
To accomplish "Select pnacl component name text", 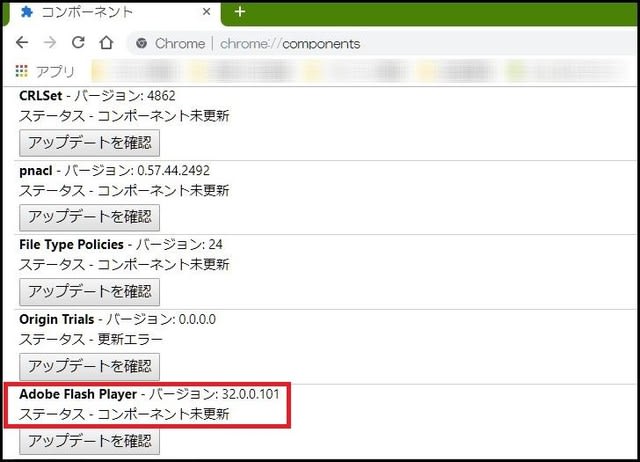I will 36,171.
